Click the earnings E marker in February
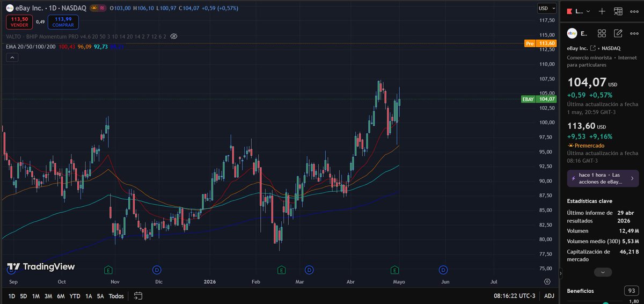 tap(281, 269)
